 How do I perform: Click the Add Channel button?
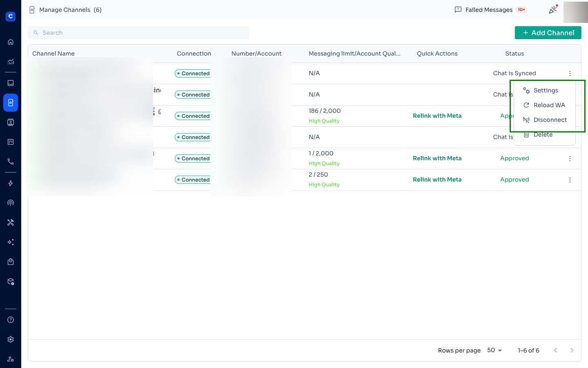548,33
